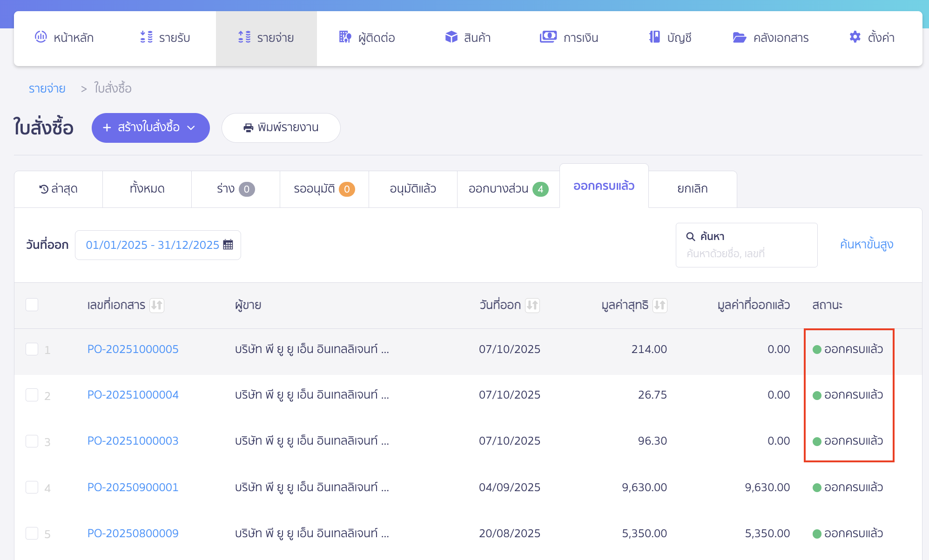Click the ตั้งค่า gear icon

point(855,37)
